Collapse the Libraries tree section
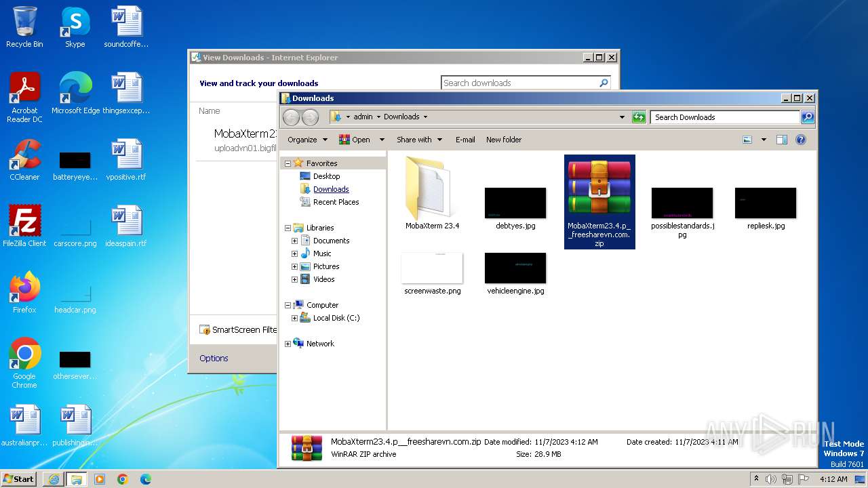This screenshot has width=868, height=488. coord(288,228)
